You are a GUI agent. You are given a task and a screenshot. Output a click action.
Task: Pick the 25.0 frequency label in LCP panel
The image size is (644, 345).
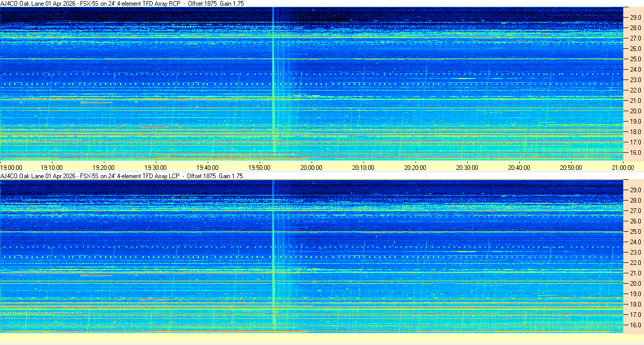click(635, 232)
